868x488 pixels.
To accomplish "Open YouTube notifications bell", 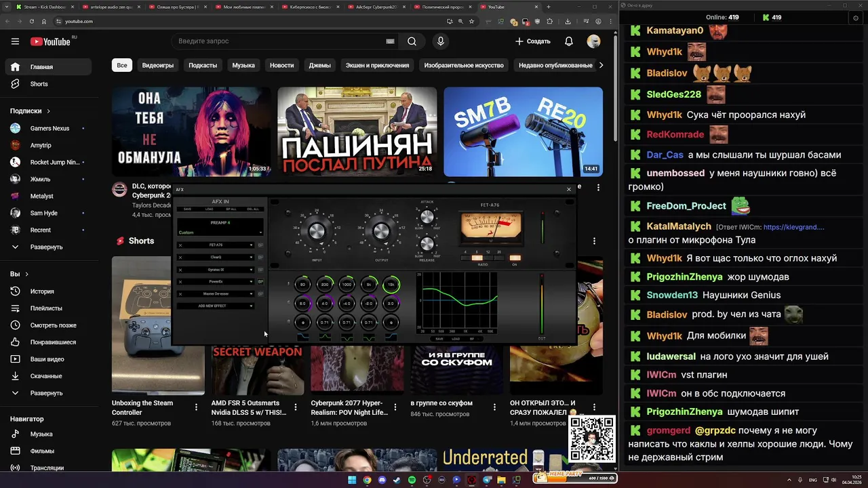I will 569,41.
